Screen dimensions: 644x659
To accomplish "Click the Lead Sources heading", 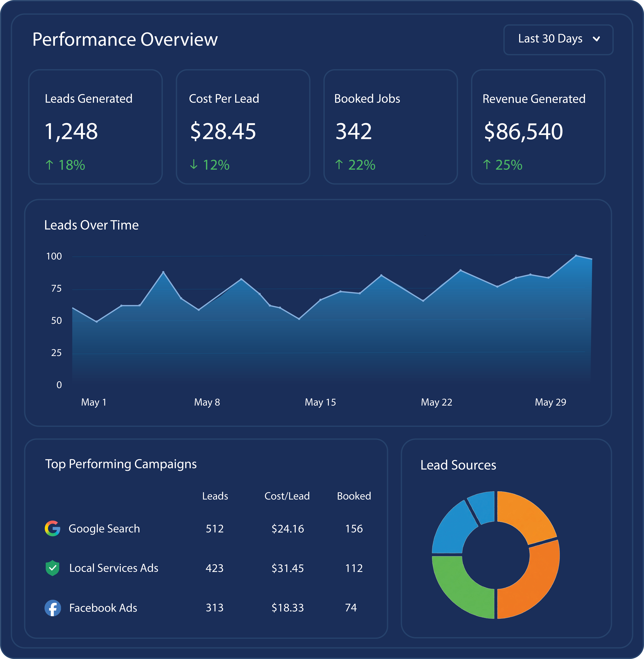I will tap(458, 465).
